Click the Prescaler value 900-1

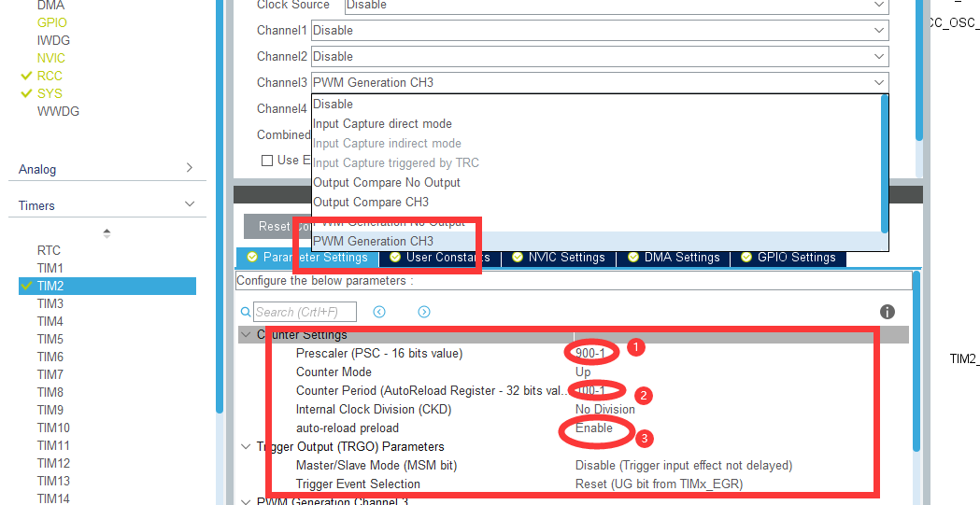click(x=590, y=354)
